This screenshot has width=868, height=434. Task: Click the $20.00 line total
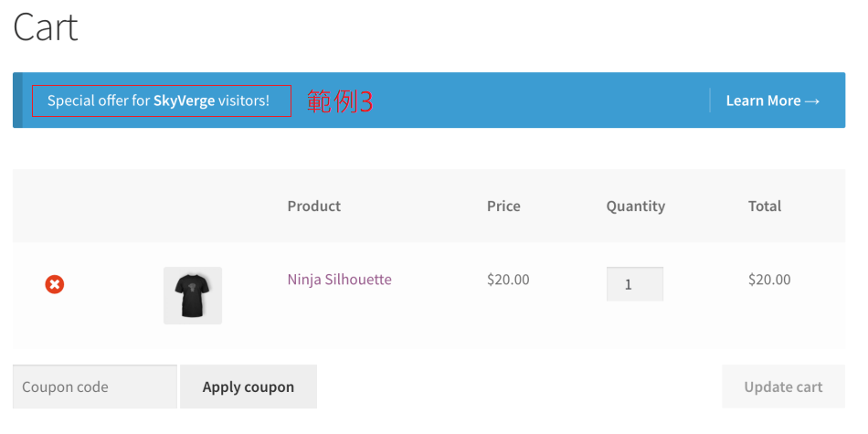point(769,280)
